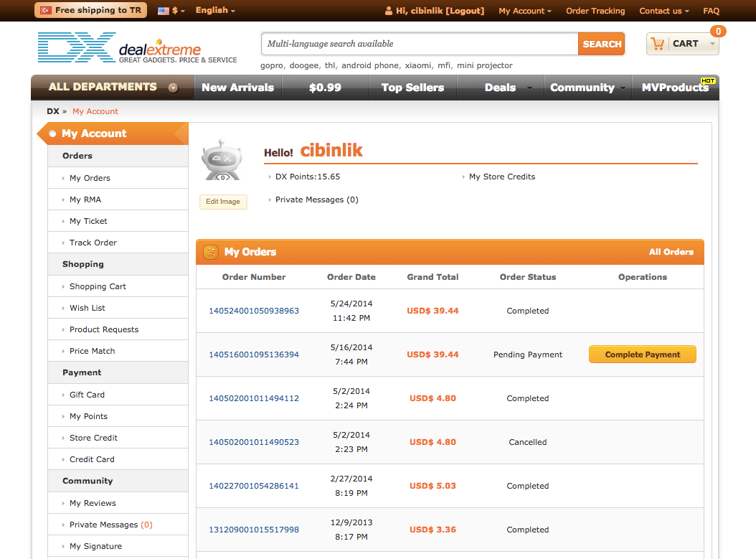
Task: Open My Store Credits link
Action: (x=502, y=177)
